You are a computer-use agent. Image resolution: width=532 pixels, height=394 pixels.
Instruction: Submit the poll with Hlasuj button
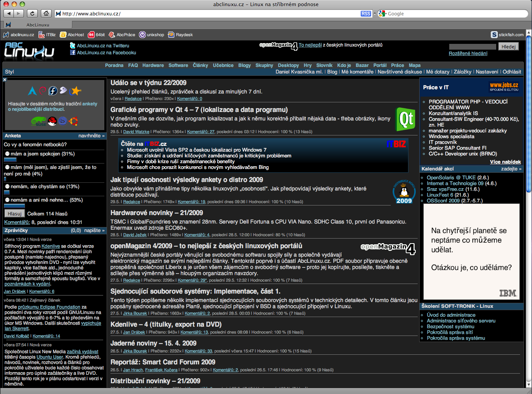[15, 214]
